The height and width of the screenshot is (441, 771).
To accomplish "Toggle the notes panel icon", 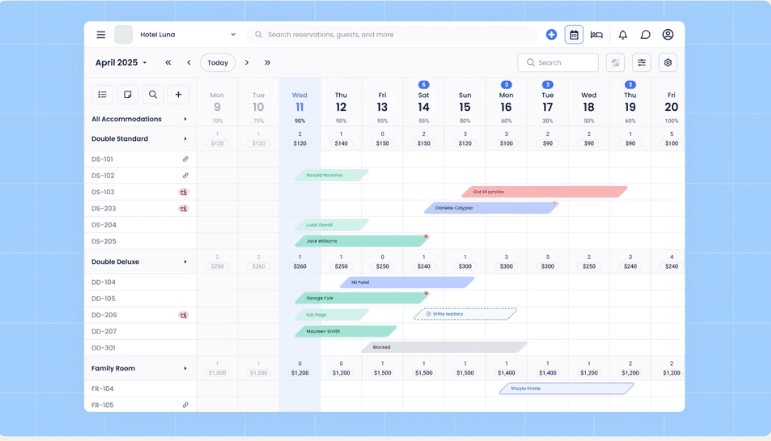I will tap(127, 94).
